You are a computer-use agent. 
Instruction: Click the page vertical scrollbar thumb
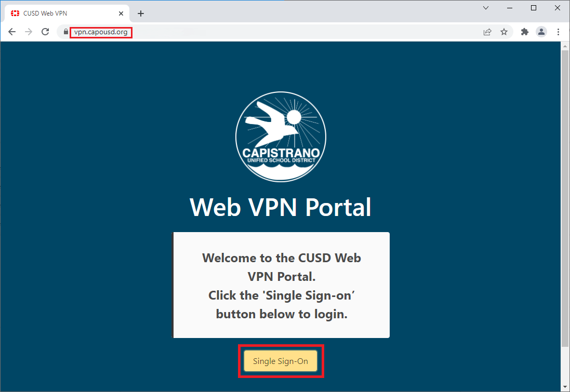(565, 198)
